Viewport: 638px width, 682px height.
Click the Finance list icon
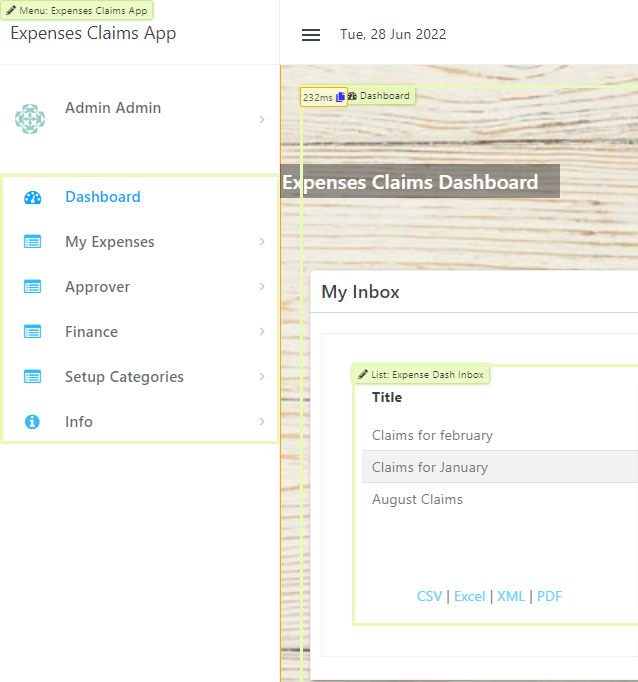click(32, 332)
